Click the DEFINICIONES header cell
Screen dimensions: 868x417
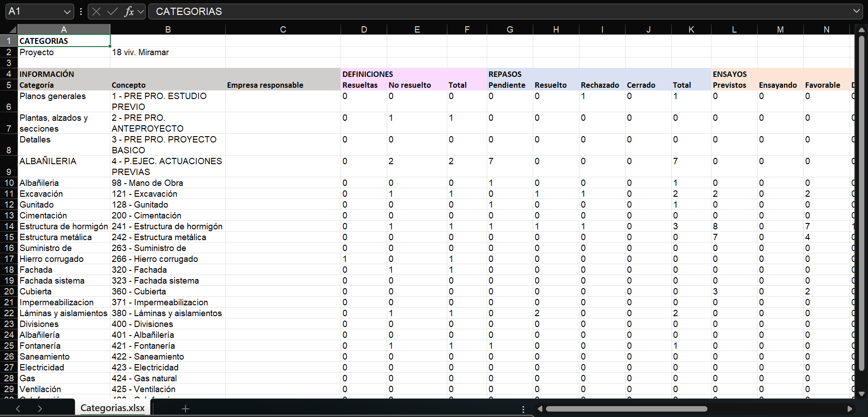point(367,74)
